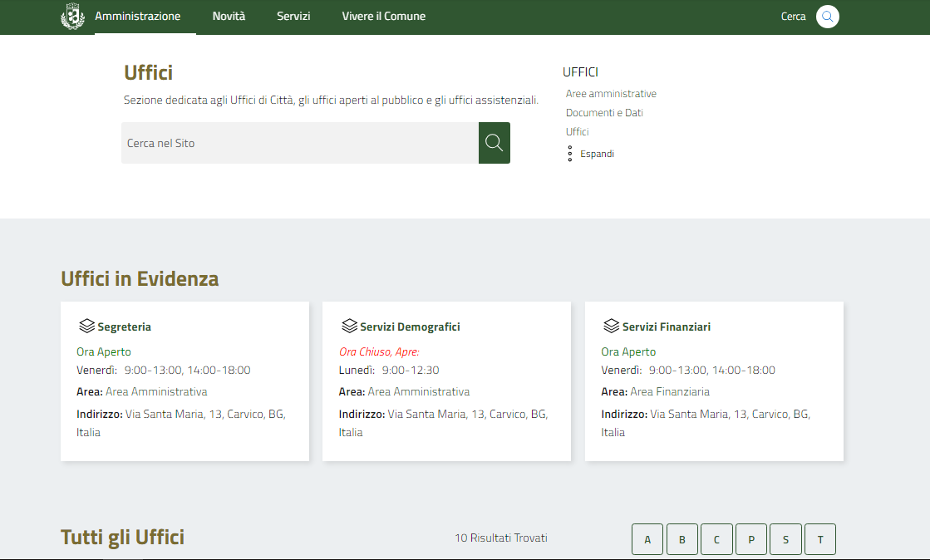Open the Documenti e Dati link
Viewport: 930px width, 560px height.
[604, 113]
